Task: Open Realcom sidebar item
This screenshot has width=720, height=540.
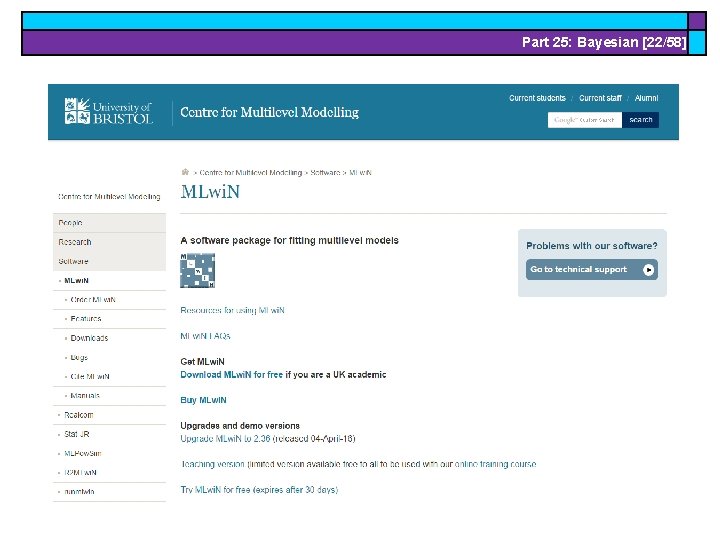Action: click(x=79, y=415)
